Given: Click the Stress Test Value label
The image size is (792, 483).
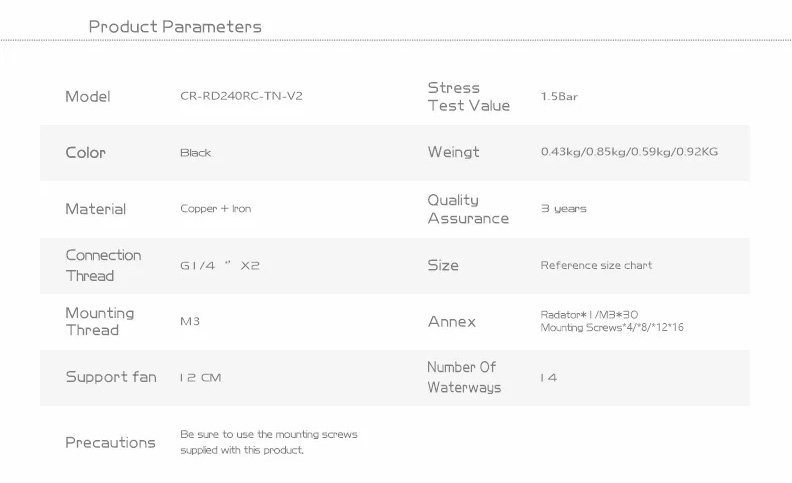Looking at the screenshot, I should point(469,96).
